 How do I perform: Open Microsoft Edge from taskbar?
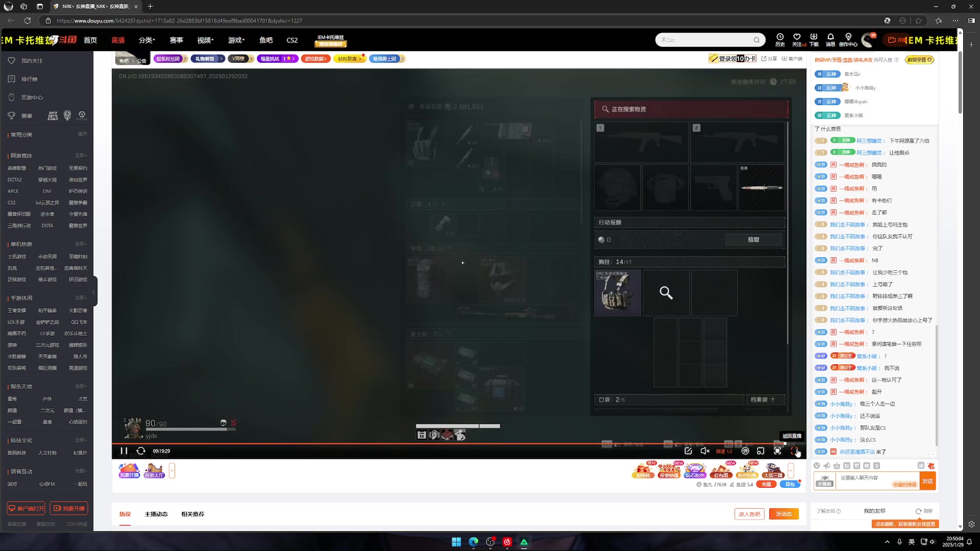(x=473, y=542)
